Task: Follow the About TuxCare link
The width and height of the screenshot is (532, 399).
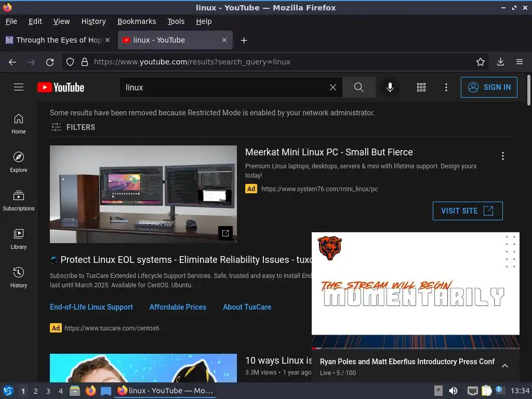Action: tap(247, 307)
